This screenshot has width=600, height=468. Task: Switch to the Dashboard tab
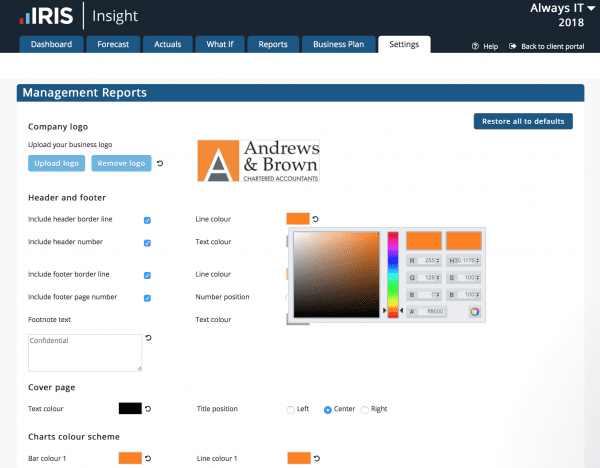51,45
